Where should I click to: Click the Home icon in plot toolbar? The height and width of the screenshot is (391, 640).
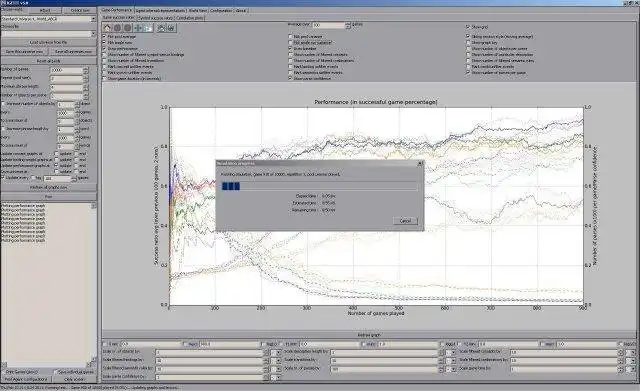coord(107,28)
